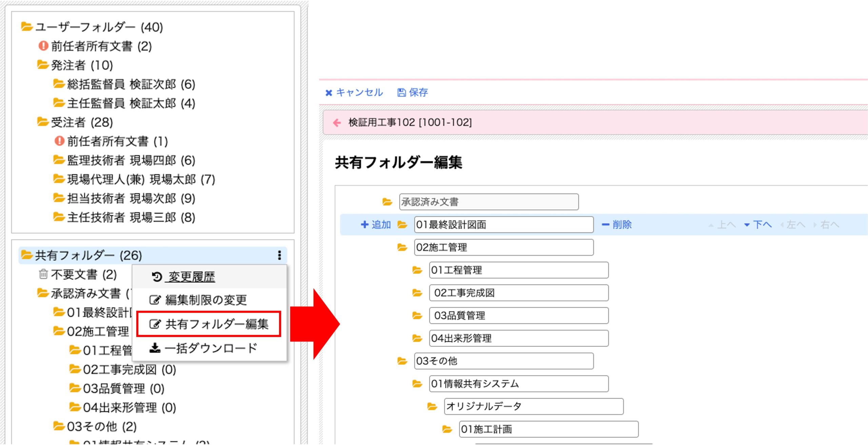Viewport: 868px width, 445px height.
Task: Click the キャンセル button
Action: pos(354,92)
